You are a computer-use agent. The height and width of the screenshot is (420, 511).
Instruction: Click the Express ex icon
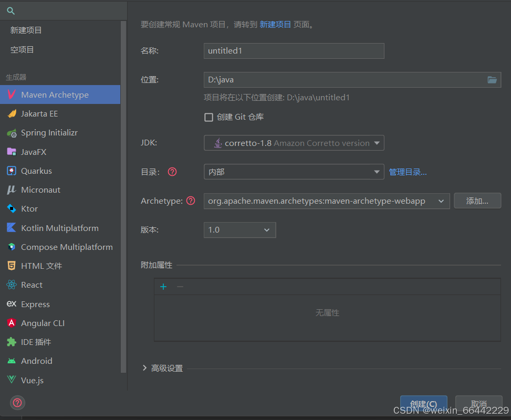12,303
